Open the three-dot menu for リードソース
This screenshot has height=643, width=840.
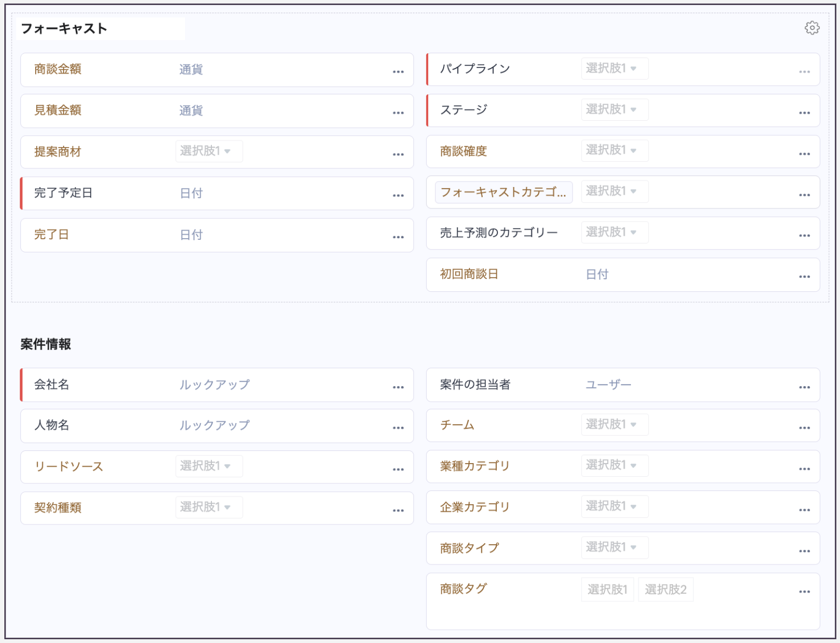398,470
